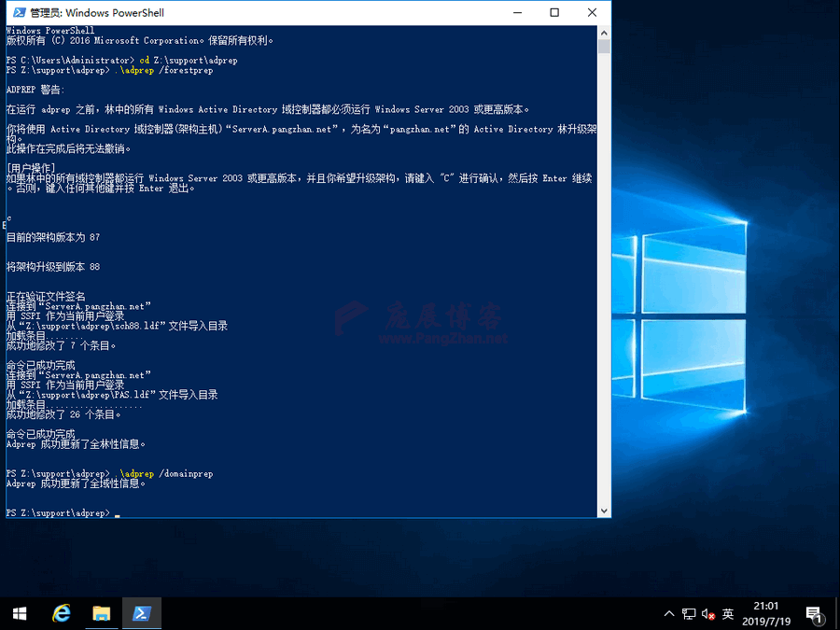Click the text '成功地修改了 7 个条目。'
Image resolution: width=840 pixels, height=630 pixels.
coord(61,346)
